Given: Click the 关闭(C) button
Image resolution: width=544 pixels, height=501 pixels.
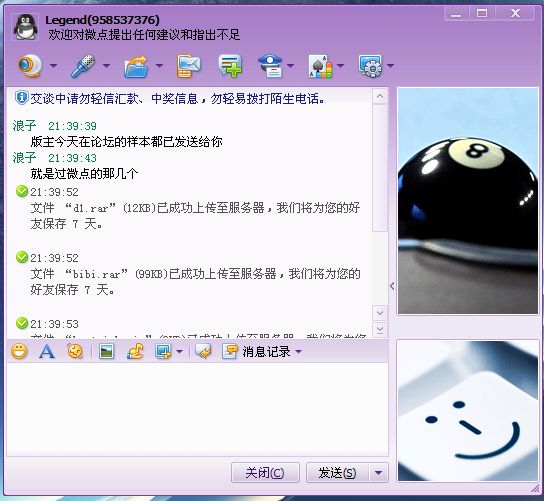Looking at the screenshot, I should [265, 473].
